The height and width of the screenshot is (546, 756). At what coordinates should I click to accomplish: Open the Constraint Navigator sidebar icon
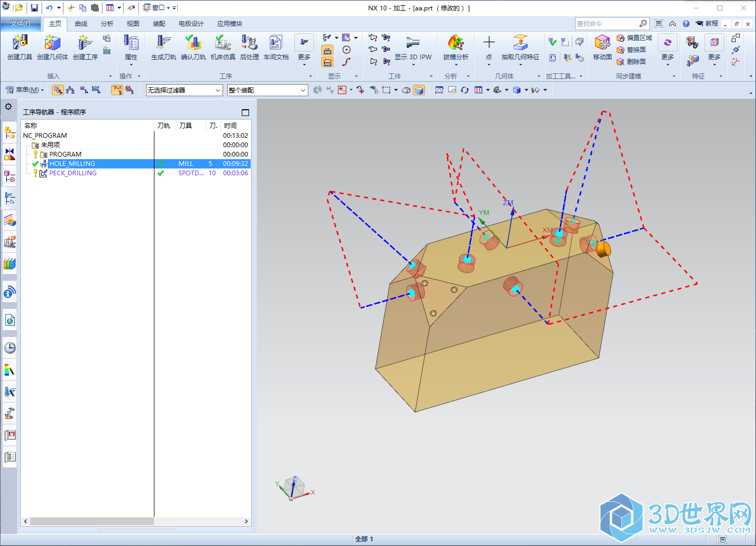tap(9, 154)
